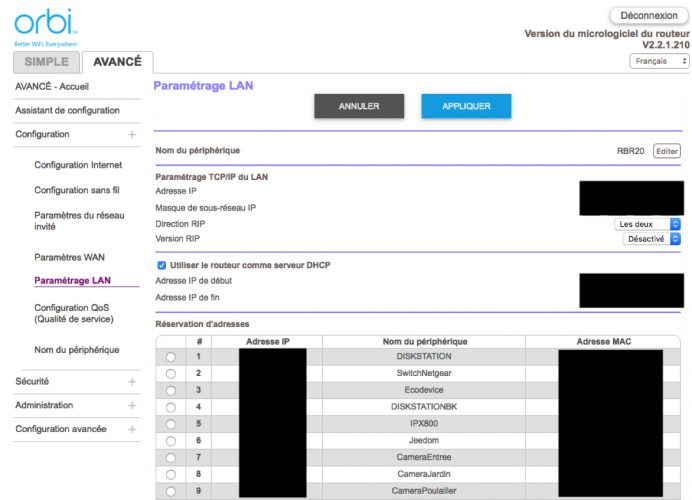The width and height of the screenshot is (692, 500).
Task: Open the Direction RIP dropdown
Action: [647, 224]
